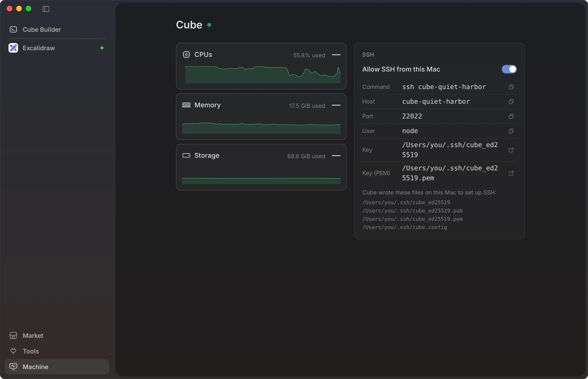Click the green status dot beside Cube
Image resolution: width=588 pixels, height=379 pixels.
(209, 25)
